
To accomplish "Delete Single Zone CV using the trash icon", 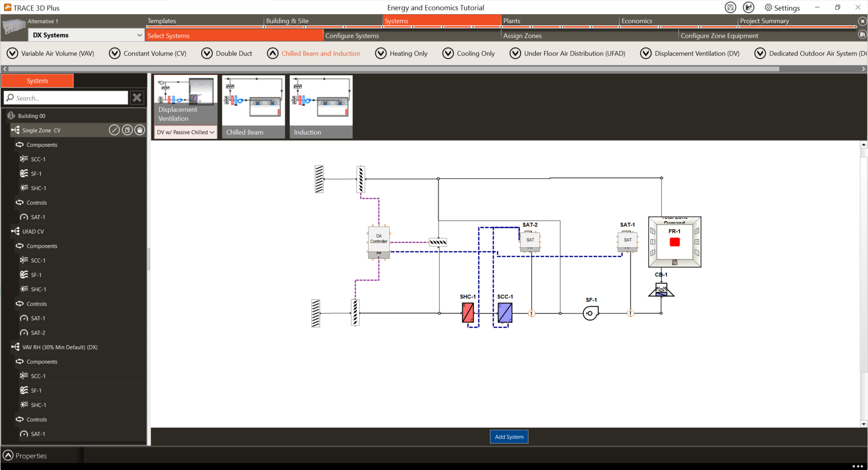I will pos(140,130).
